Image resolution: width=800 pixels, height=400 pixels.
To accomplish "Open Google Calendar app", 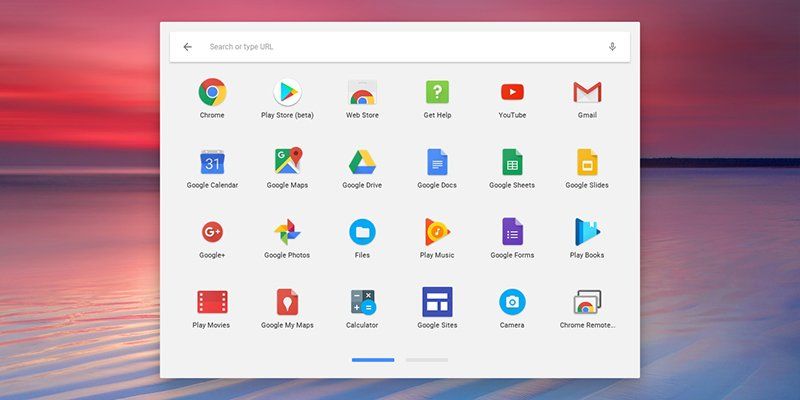I will pos(212,162).
